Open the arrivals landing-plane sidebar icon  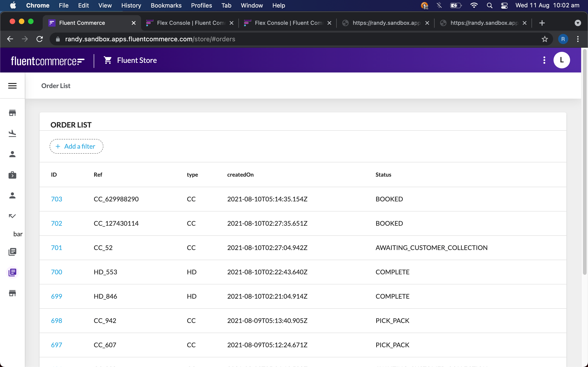pos(12,133)
